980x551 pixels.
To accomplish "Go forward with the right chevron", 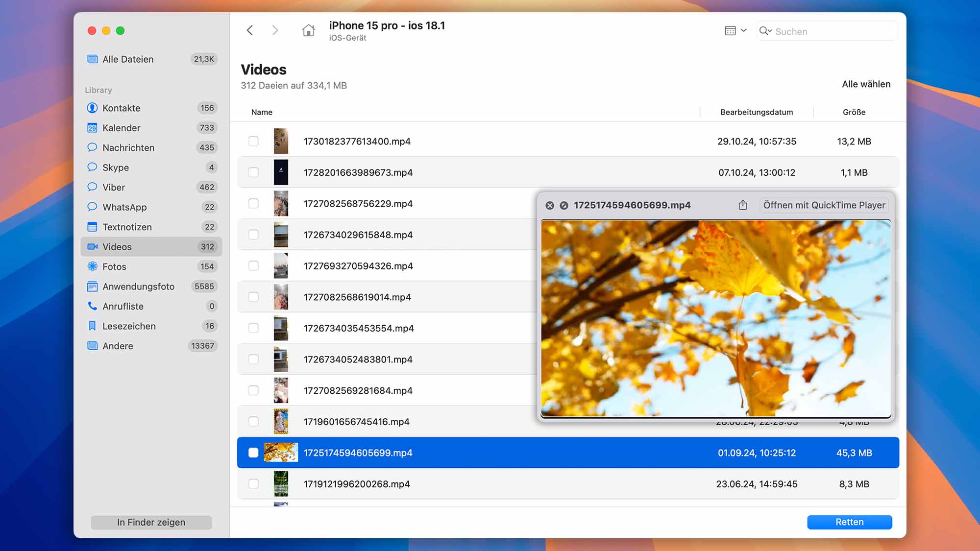I will (x=275, y=30).
